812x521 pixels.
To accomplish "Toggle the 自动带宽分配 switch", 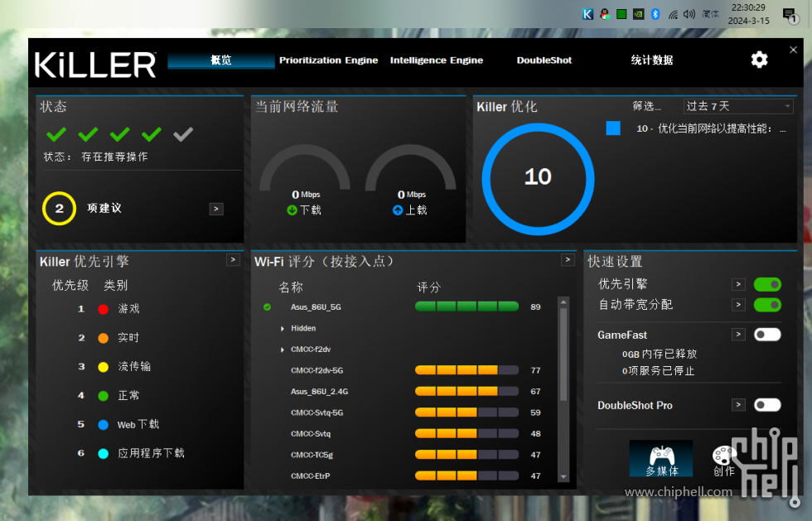I will point(767,305).
